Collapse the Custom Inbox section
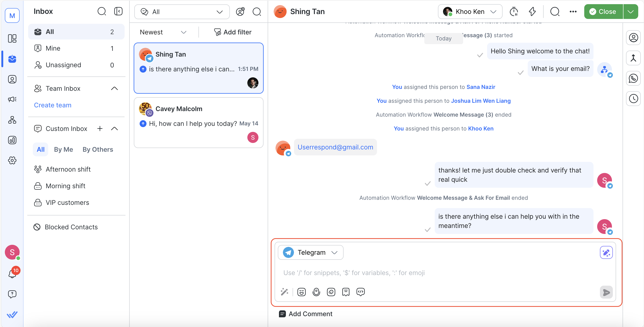This screenshot has height=327, width=644. [114, 129]
